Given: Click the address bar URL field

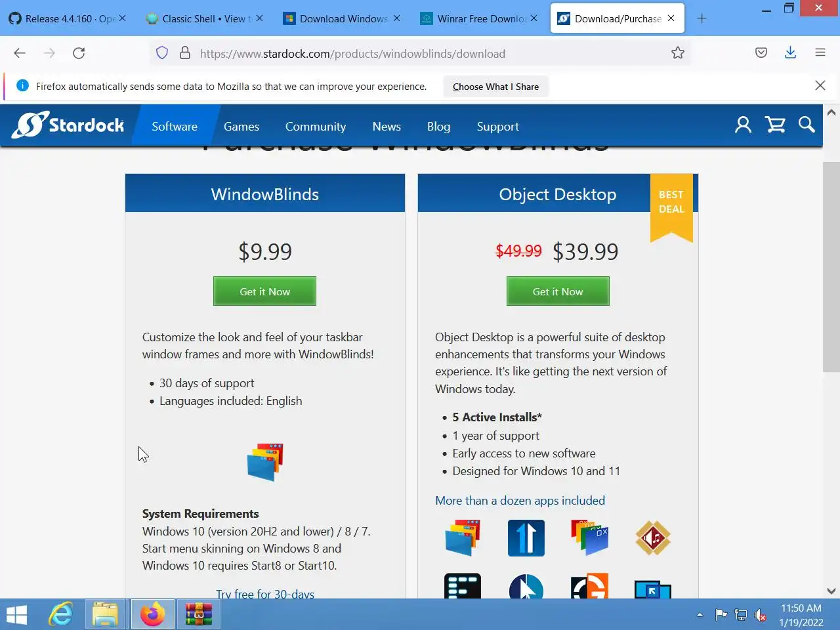Looking at the screenshot, I should coord(420,54).
